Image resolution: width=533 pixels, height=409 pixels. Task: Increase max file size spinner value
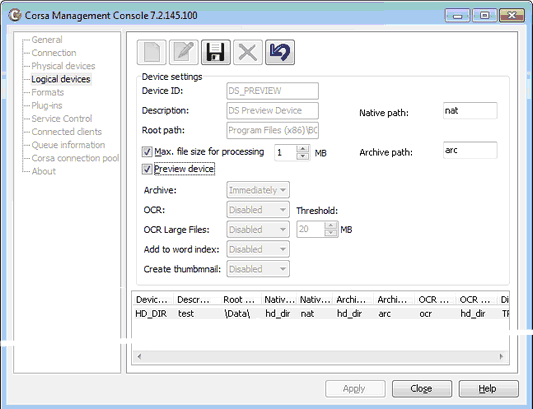pyautogui.click(x=303, y=149)
